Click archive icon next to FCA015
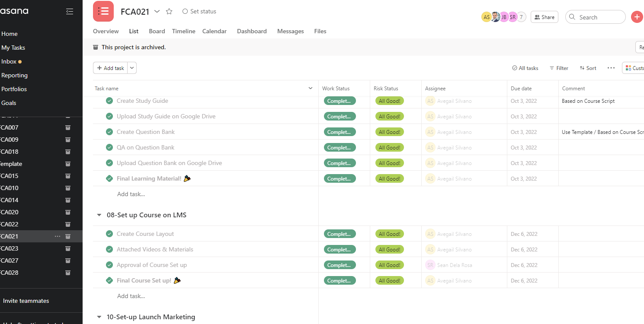 pyautogui.click(x=68, y=176)
